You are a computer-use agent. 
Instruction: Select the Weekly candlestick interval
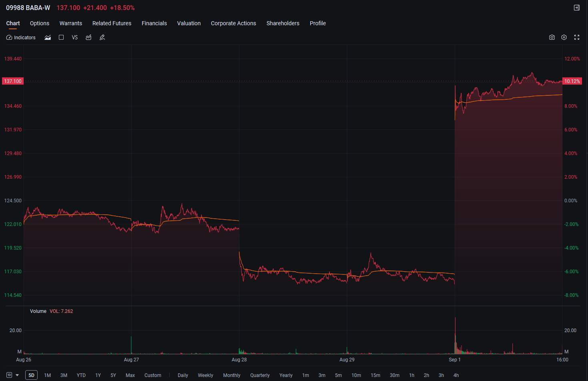[205, 375]
